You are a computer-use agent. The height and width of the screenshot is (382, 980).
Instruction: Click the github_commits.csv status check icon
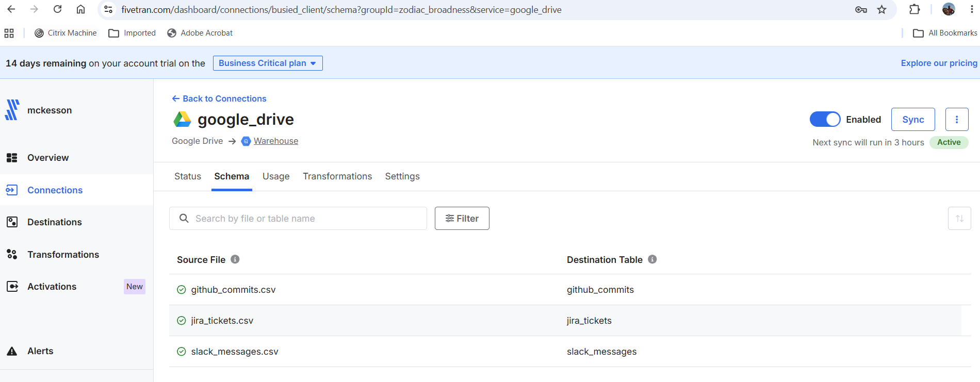point(182,290)
